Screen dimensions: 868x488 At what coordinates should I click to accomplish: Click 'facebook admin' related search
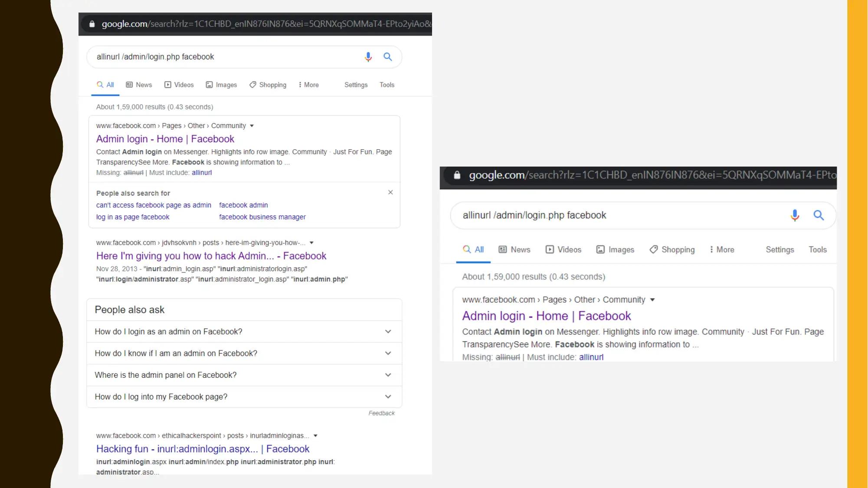tap(243, 205)
